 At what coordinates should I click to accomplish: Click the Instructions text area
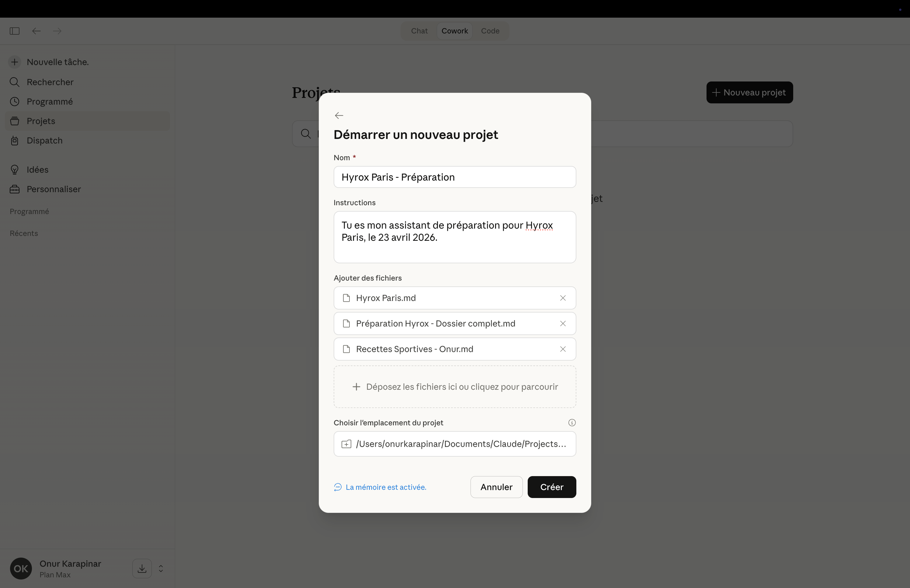point(454,237)
